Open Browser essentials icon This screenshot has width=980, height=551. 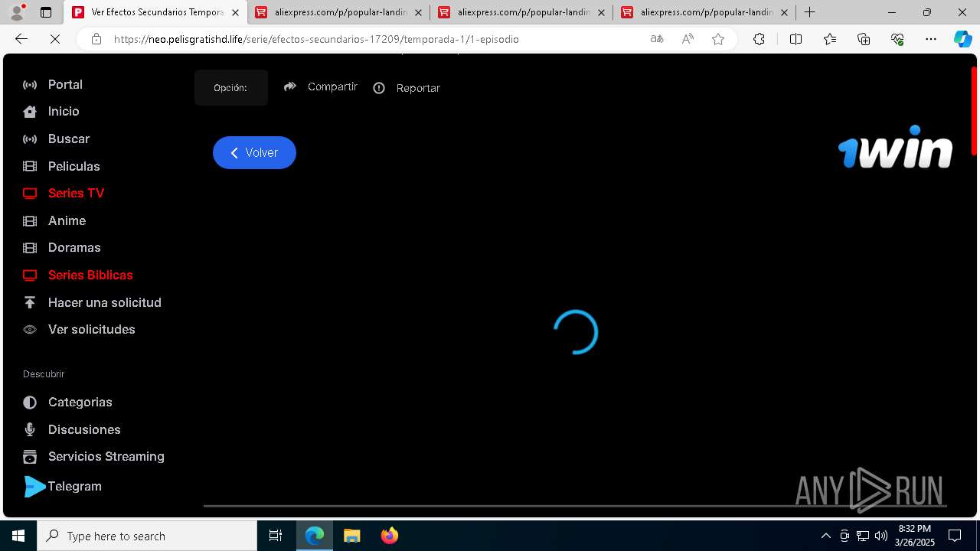tap(897, 39)
